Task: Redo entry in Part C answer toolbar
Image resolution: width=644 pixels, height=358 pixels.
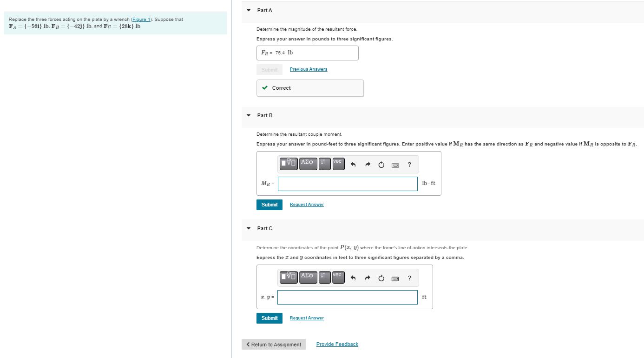Action: pos(367,278)
